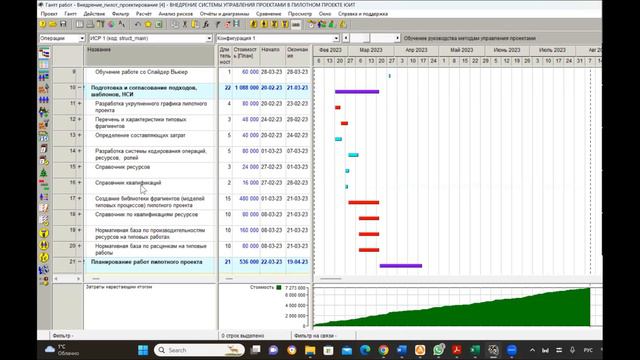
Task: Click the red Gantt bar for Создание библиотеки фрагментов
Action: pos(364,202)
